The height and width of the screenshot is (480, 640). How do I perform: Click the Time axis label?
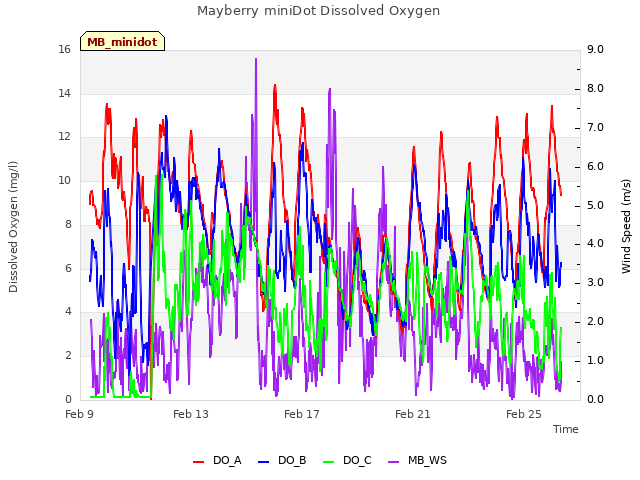pos(566,429)
